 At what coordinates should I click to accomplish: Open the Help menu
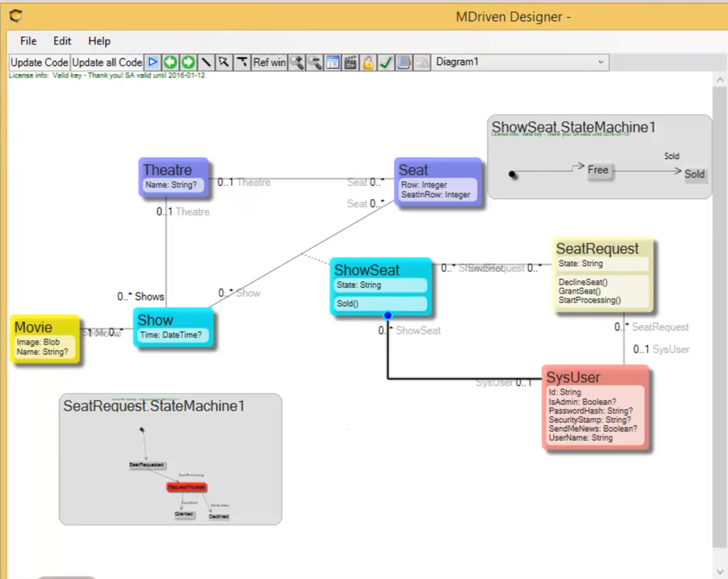[x=99, y=40]
